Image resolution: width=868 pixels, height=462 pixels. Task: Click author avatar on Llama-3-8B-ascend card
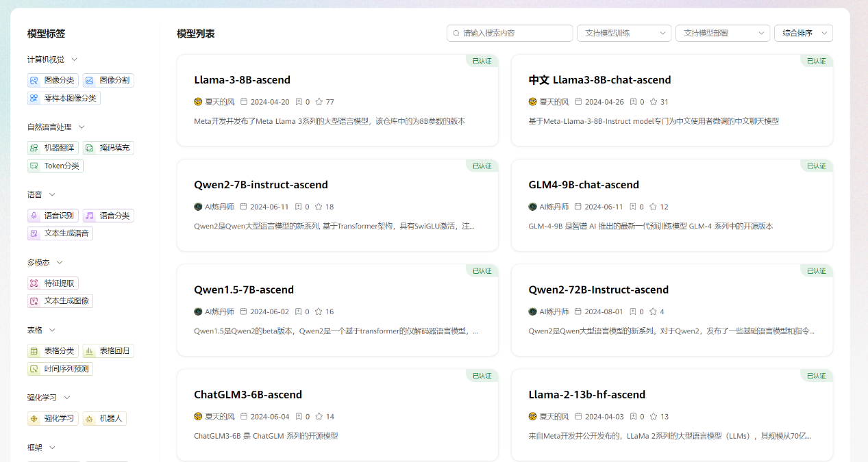[198, 101]
